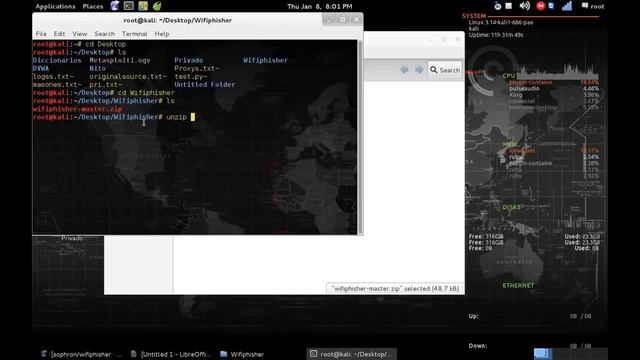Minimize the terminal window
Screen dimensions: 640x360
tap(329, 20)
